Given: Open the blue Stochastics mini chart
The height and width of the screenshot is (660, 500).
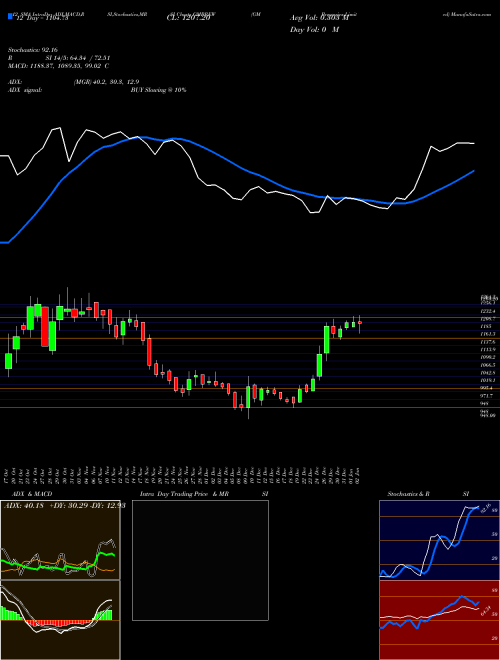Looking at the screenshot, I should [439, 540].
